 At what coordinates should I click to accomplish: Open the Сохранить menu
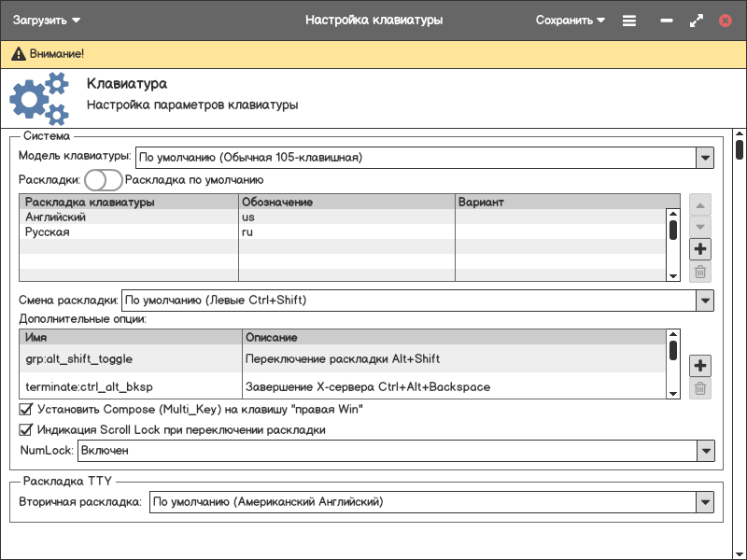click(570, 20)
